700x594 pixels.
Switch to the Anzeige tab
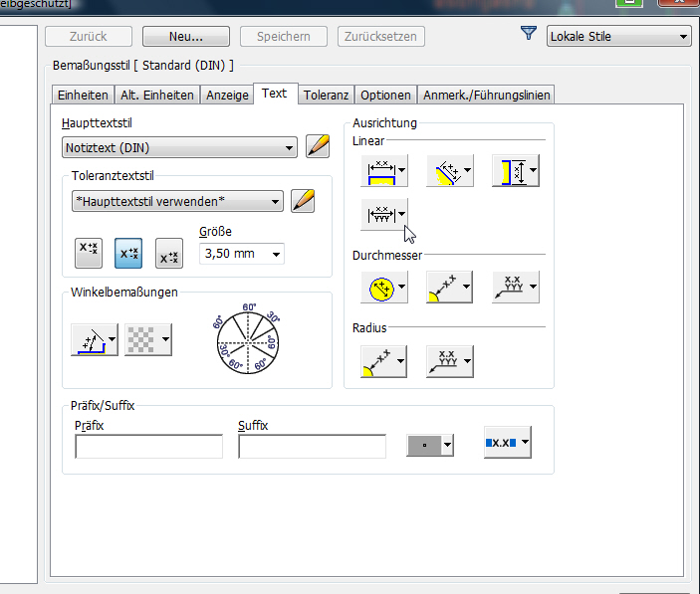click(227, 95)
